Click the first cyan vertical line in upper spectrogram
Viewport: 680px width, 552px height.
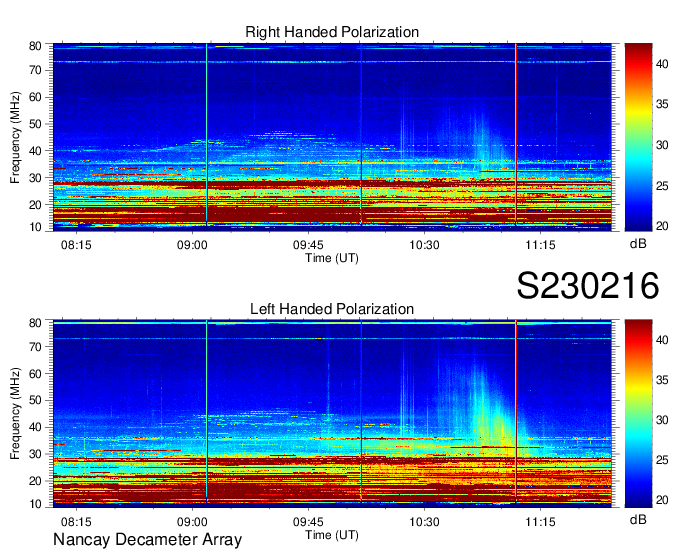(206, 134)
